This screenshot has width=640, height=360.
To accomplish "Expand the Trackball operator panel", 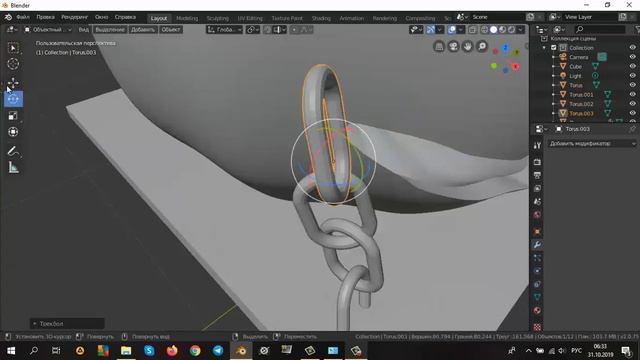I will click(35, 324).
